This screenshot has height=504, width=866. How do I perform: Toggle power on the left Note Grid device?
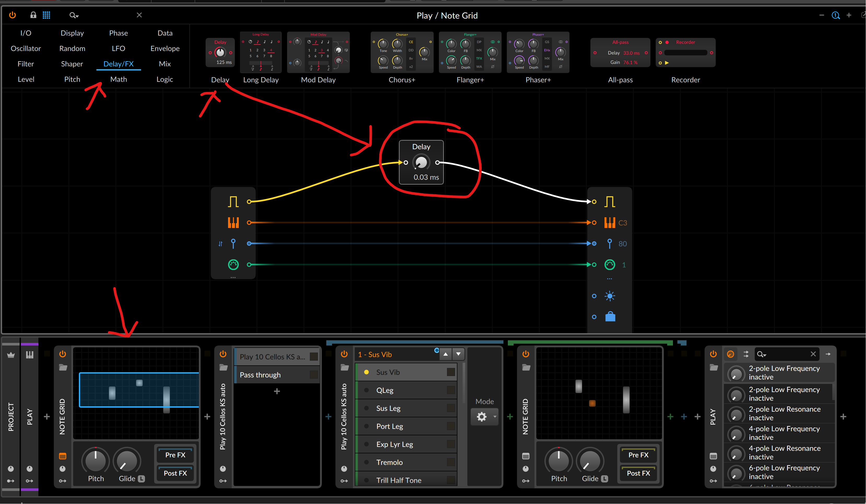pyautogui.click(x=62, y=354)
